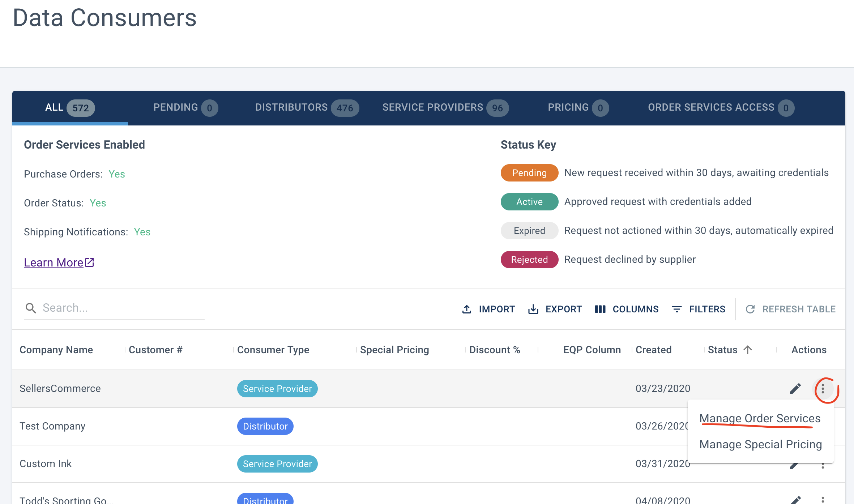854x504 pixels.
Task: Open three-dot actions menu for SellersCommerce
Action: tap(823, 389)
